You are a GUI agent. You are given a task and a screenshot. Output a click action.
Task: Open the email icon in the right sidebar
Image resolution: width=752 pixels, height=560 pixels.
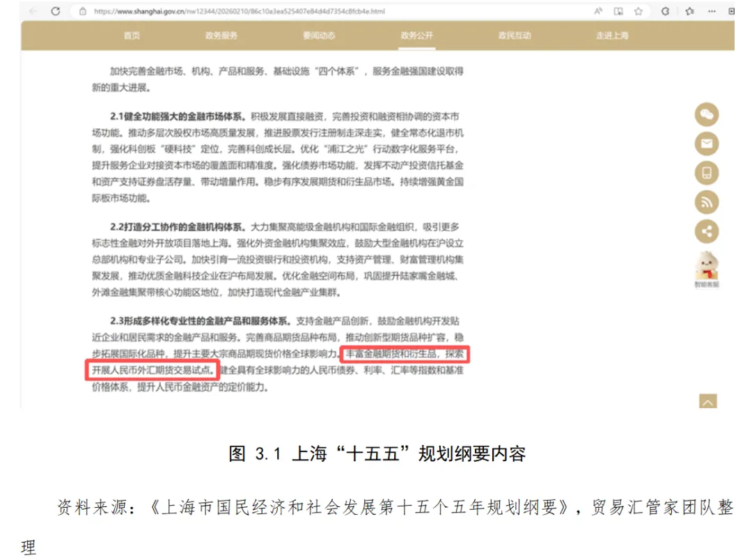click(707, 143)
